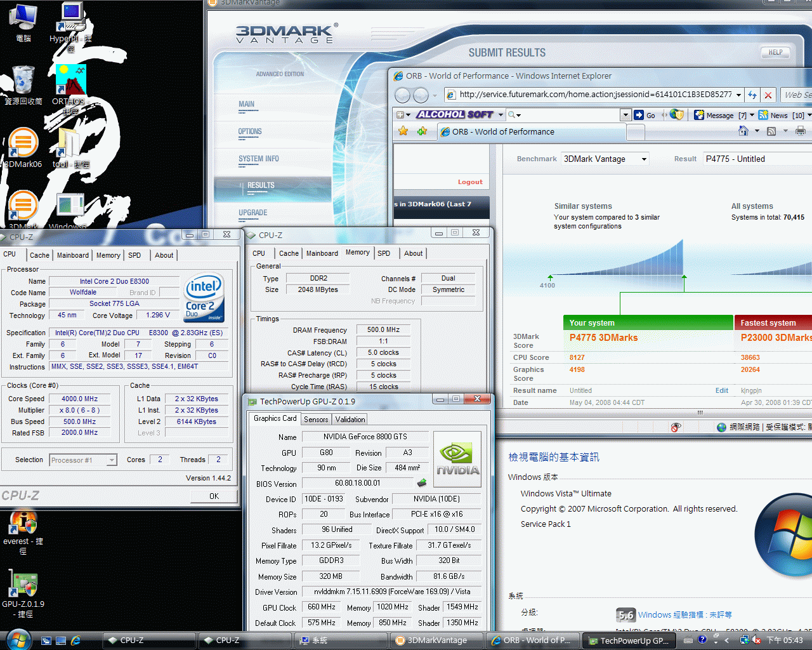Open the News feed icon in toolbar
Image resolution: width=812 pixels, height=650 pixels.
(x=763, y=115)
